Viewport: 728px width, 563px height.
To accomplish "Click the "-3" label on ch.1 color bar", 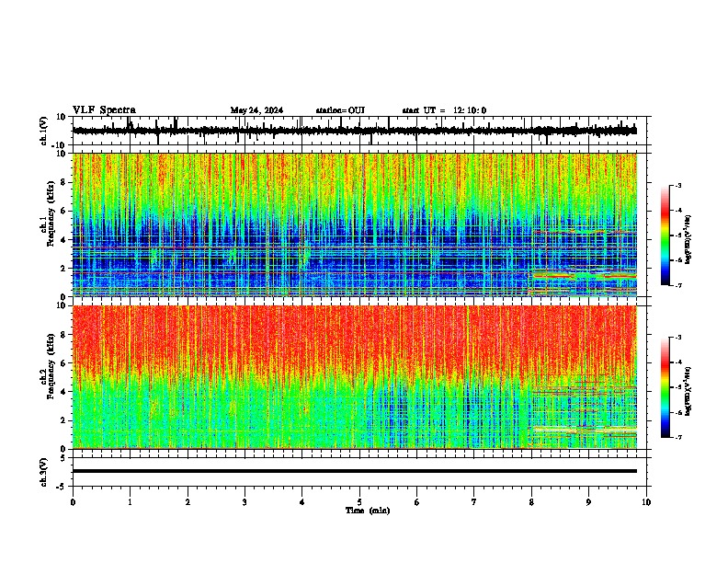I will click(x=677, y=185).
